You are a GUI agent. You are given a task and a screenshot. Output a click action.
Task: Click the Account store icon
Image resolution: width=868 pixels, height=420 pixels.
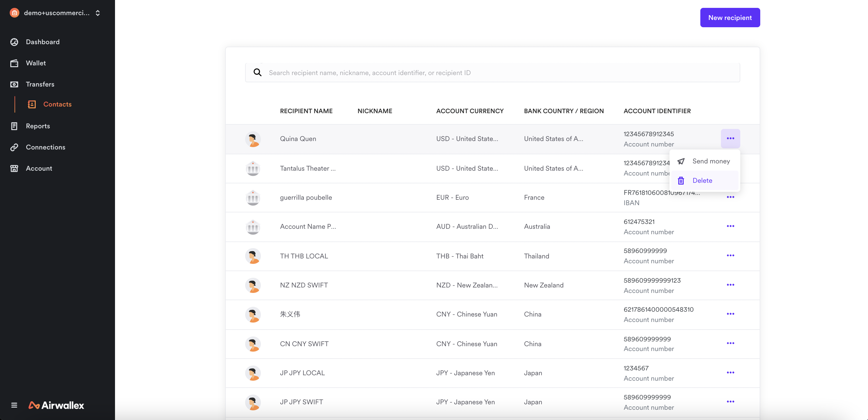pyautogui.click(x=14, y=169)
